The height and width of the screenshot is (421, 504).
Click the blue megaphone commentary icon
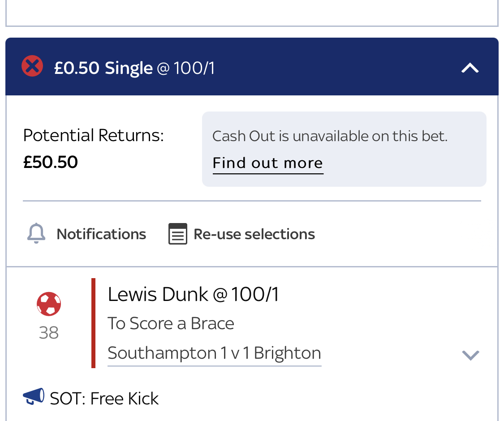(34, 396)
